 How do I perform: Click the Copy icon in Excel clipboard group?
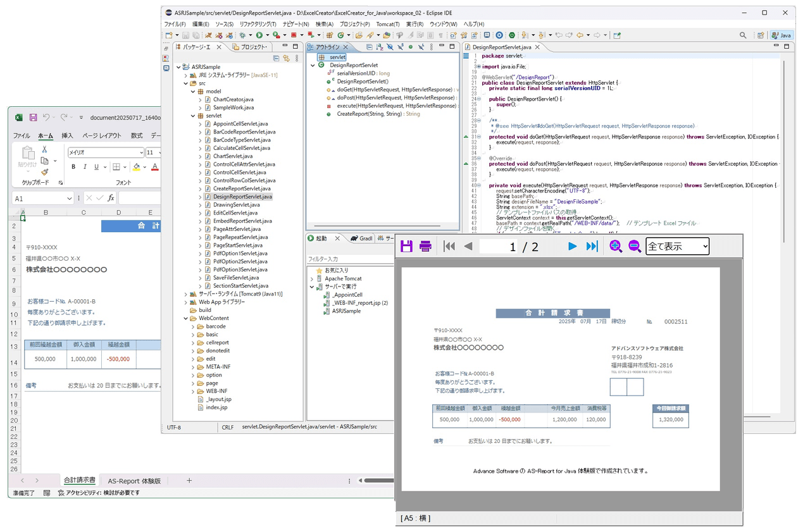tap(44, 161)
